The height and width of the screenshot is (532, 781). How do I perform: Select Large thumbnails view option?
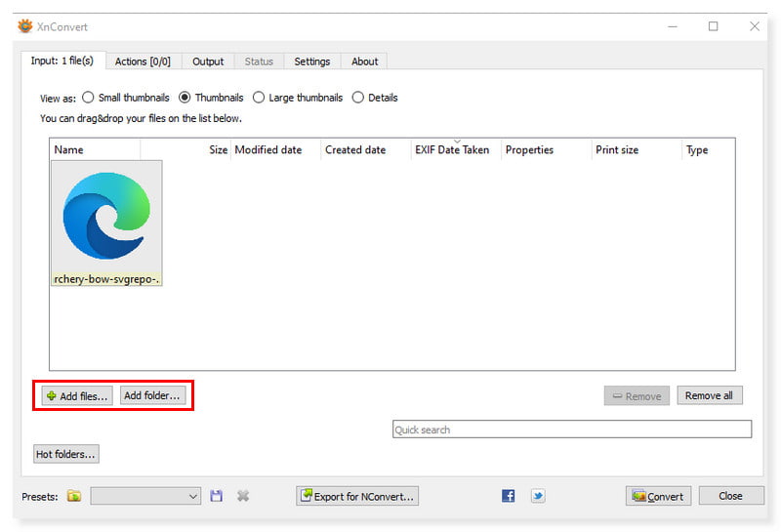[x=259, y=98]
